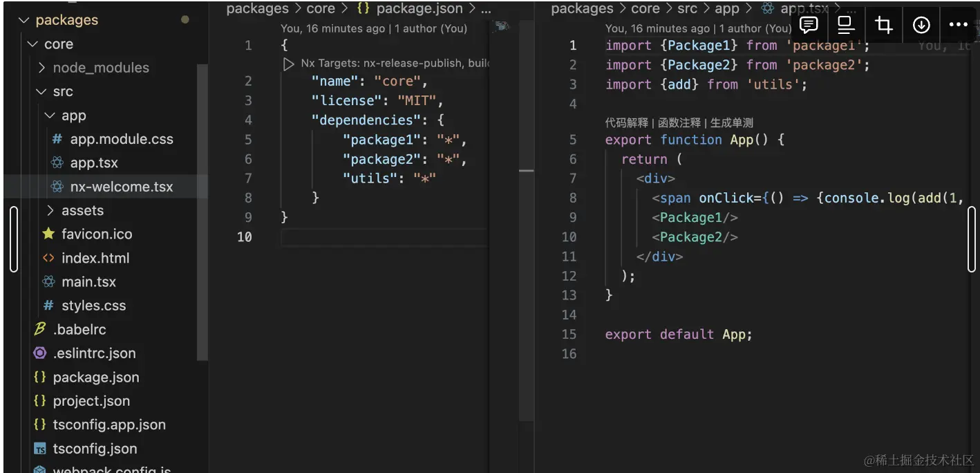Viewport: 980px width, 473px height.
Task: Click git blame annotation above package.json code
Action: click(374, 28)
